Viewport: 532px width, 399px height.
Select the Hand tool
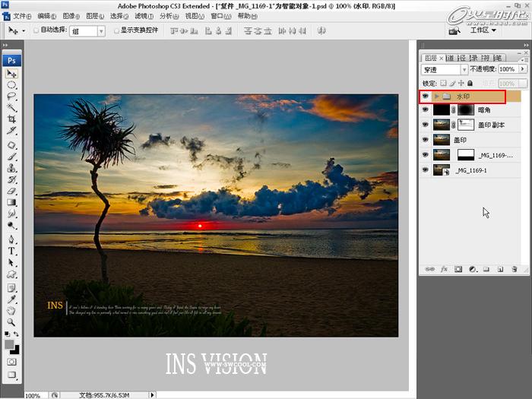(x=11, y=311)
